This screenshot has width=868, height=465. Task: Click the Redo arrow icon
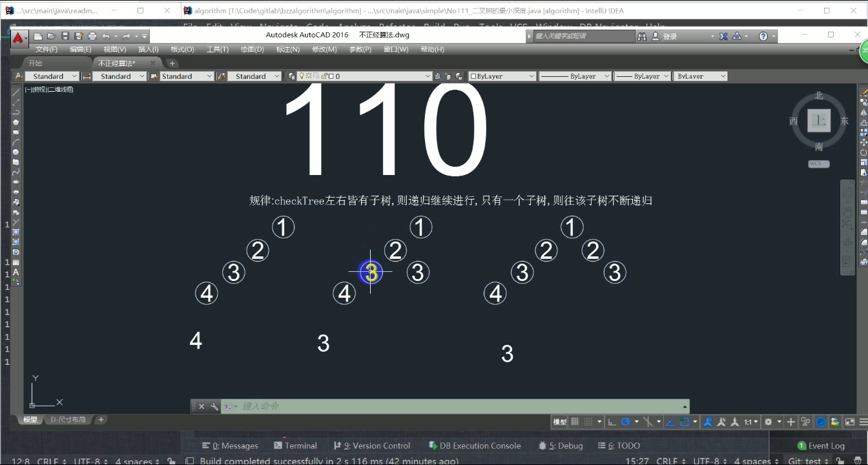(127, 36)
